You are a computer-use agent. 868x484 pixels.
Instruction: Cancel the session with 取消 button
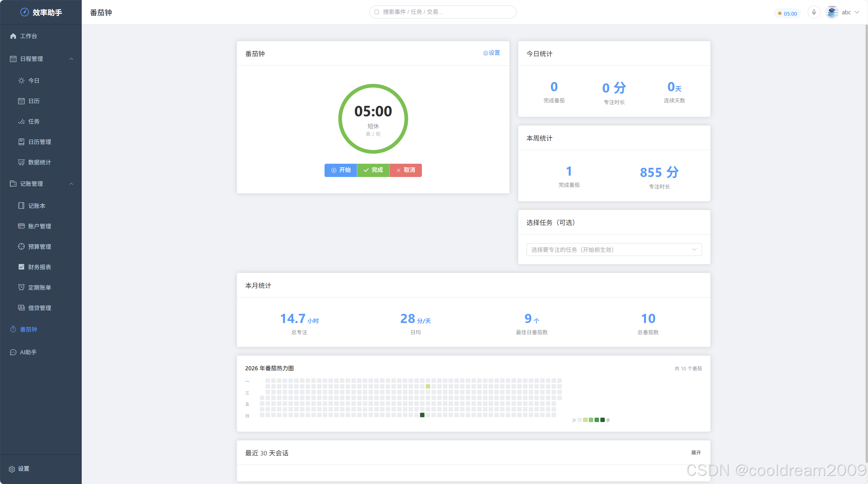click(x=406, y=170)
